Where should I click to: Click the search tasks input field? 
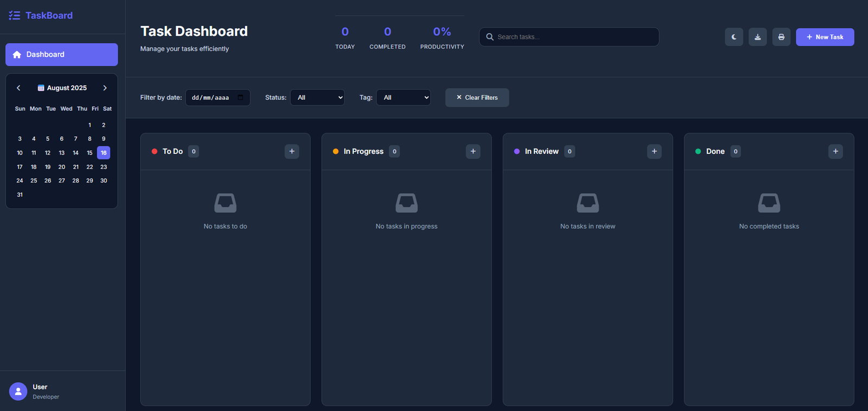click(569, 37)
